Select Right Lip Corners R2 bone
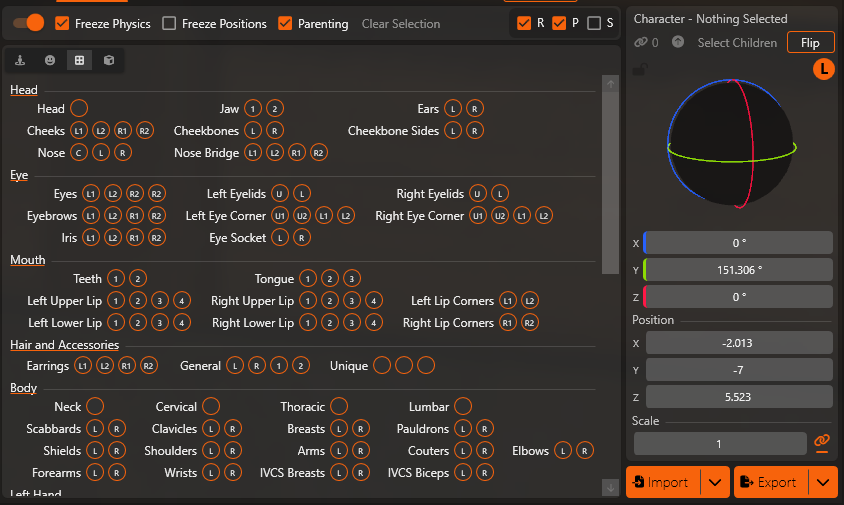Screen dimensions: 844x505 [x=530, y=322]
